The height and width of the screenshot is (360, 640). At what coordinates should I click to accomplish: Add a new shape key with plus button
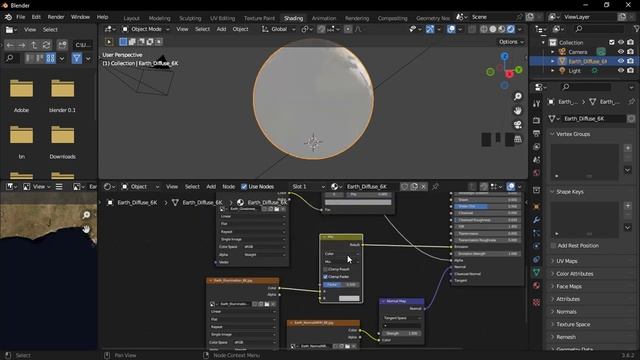pyautogui.click(x=628, y=206)
